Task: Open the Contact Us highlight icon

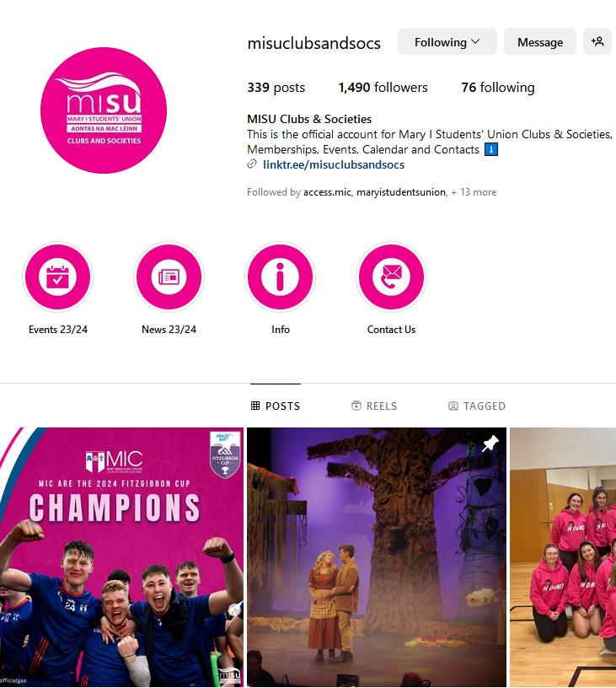Action: [x=391, y=277]
